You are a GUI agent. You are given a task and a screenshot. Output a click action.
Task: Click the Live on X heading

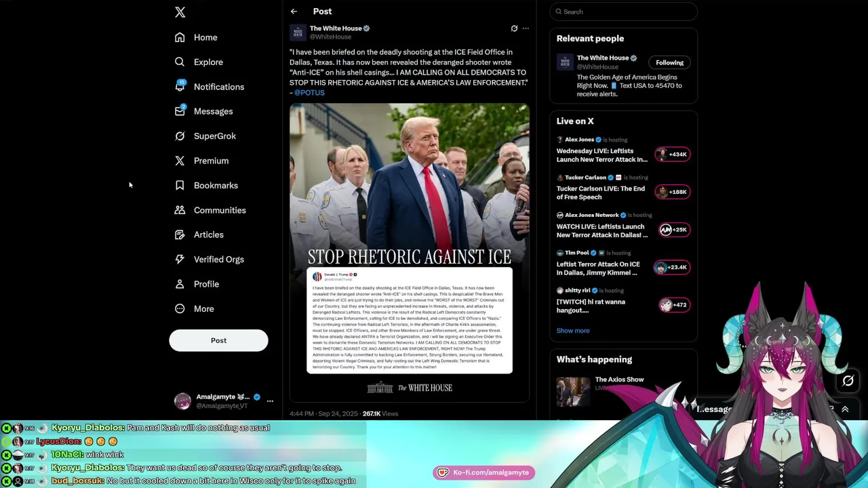click(x=575, y=121)
